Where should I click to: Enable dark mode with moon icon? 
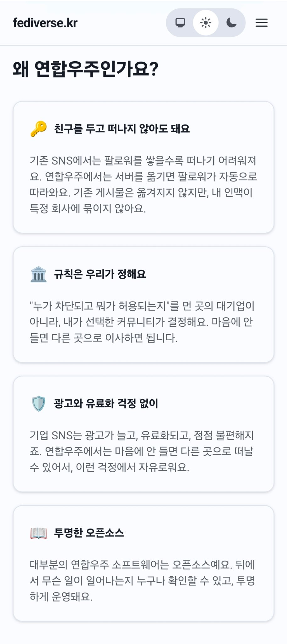coord(231,23)
